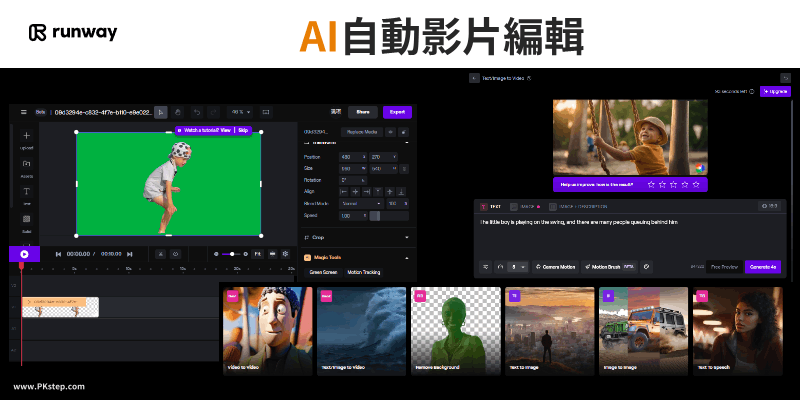Click the Motion Tracking magic tool
Viewport: 800px width, 400px height.
[364, 272]
